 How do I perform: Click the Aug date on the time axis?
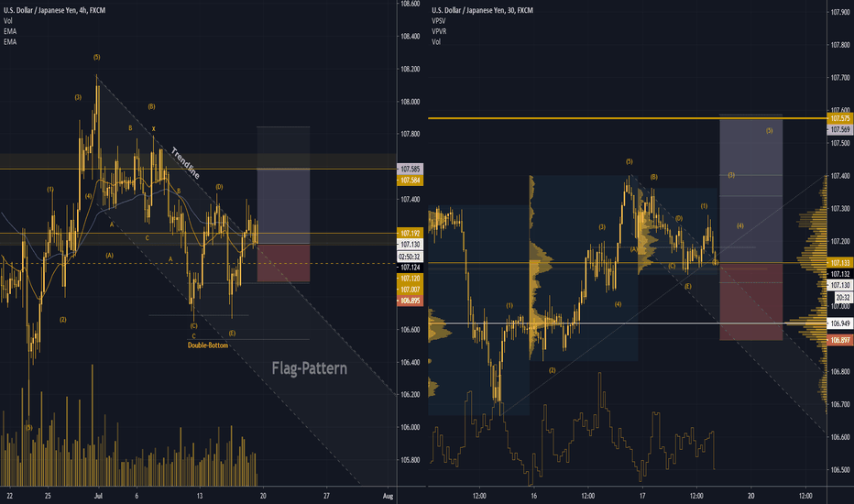tap(388, 496)
